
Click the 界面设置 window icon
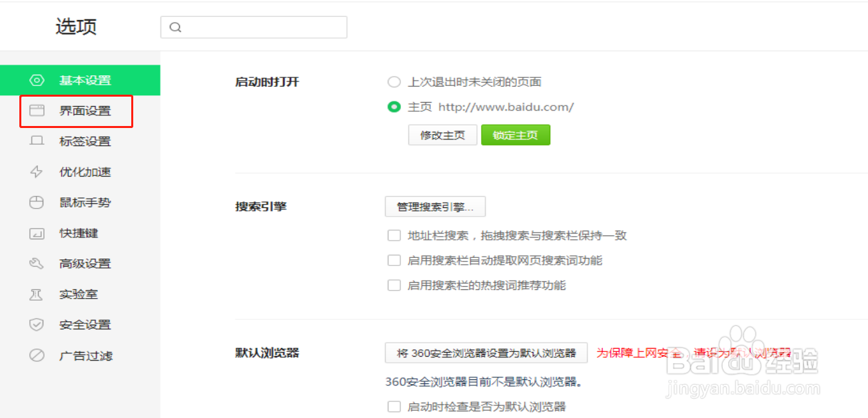click(x=37, y=111)
